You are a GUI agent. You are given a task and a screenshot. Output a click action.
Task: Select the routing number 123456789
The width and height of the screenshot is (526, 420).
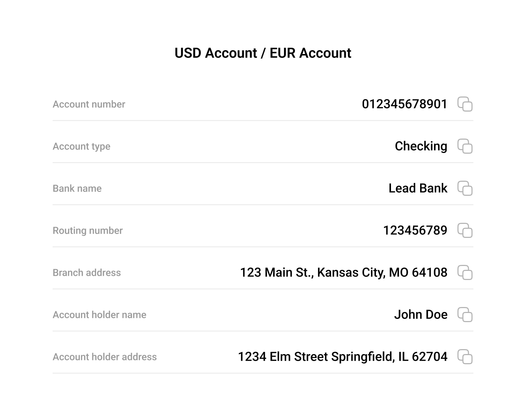[x=416, y=231]
